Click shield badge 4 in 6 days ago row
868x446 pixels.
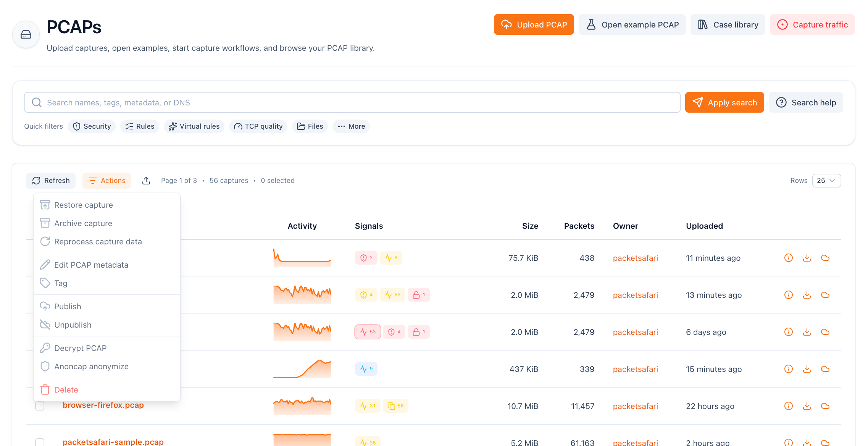pos(394,332)
